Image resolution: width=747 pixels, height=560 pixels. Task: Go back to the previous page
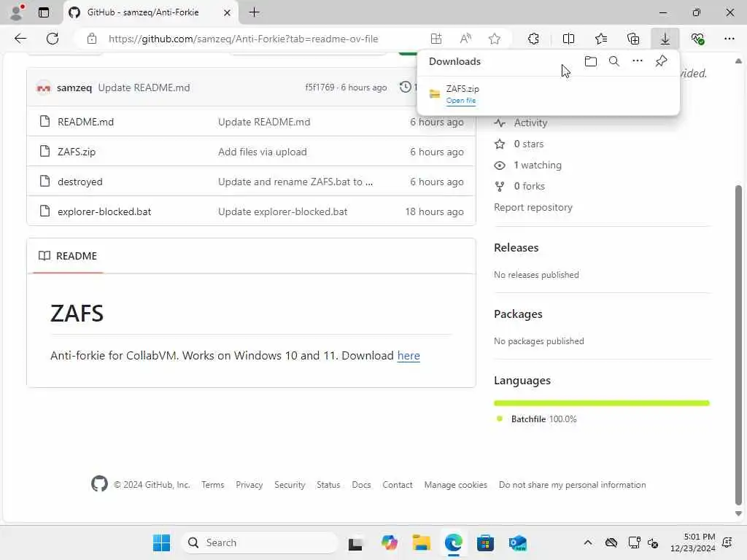20,39
